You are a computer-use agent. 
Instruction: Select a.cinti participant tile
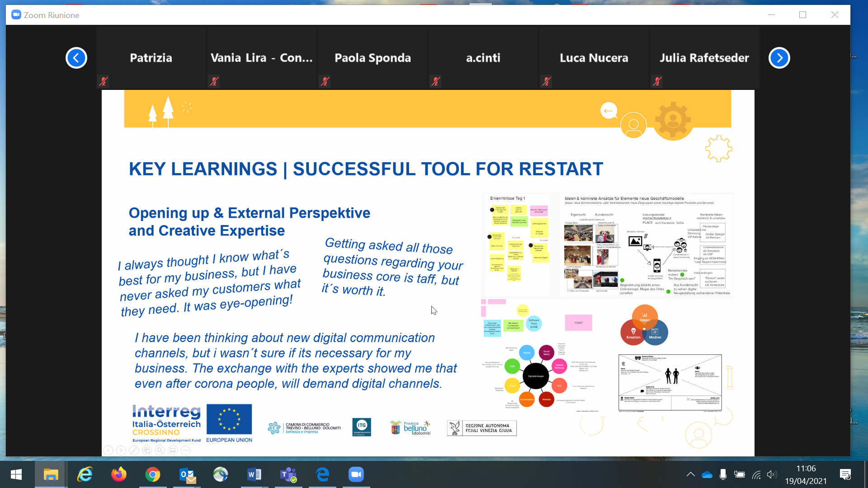pos(483,58)
